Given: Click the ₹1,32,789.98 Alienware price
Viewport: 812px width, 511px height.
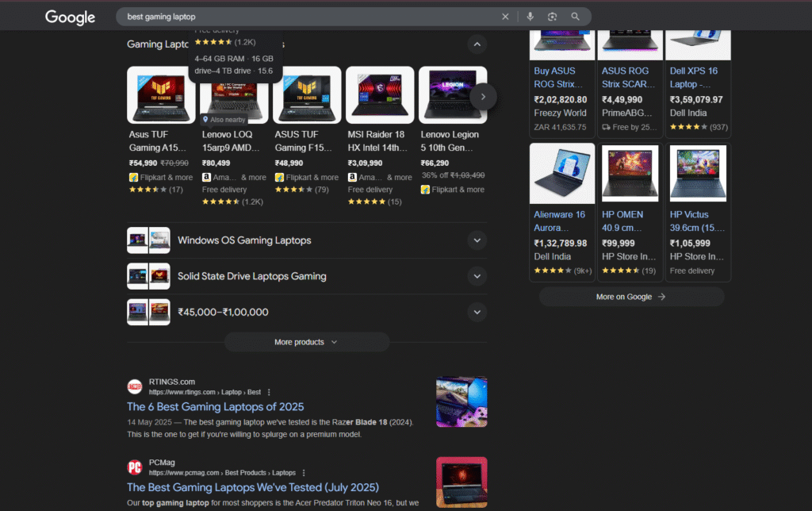Looking at the screenshot, I should click(561, 243).
